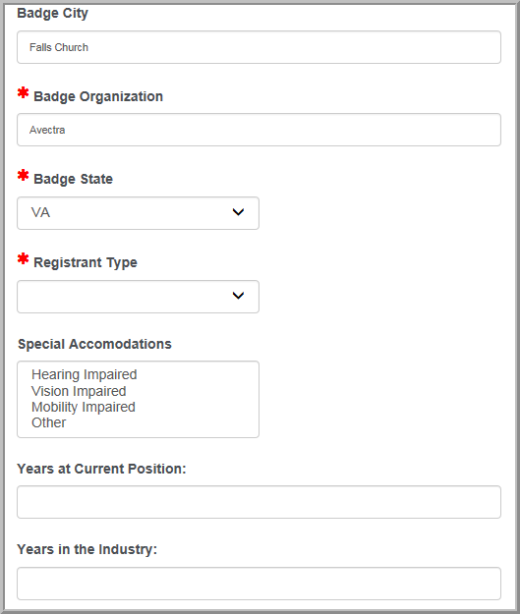Click the VA value in Badge State
The height and width of the screenshot is (614, 520).
coord(40,213)
